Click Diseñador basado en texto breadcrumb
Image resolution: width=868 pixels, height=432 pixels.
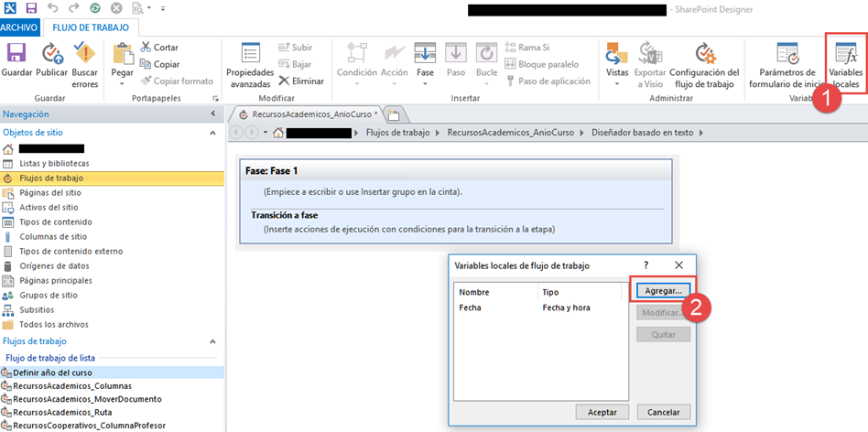[644, 133]
